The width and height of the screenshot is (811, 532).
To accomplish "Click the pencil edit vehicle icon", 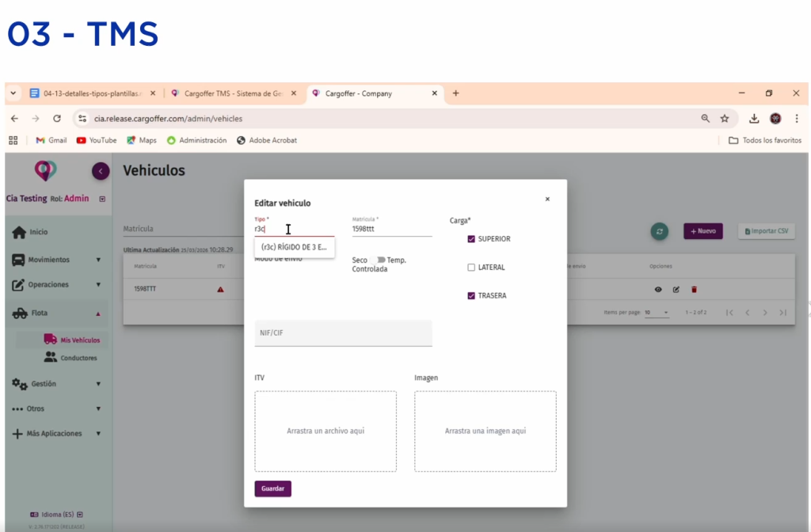I will point(676,290).
